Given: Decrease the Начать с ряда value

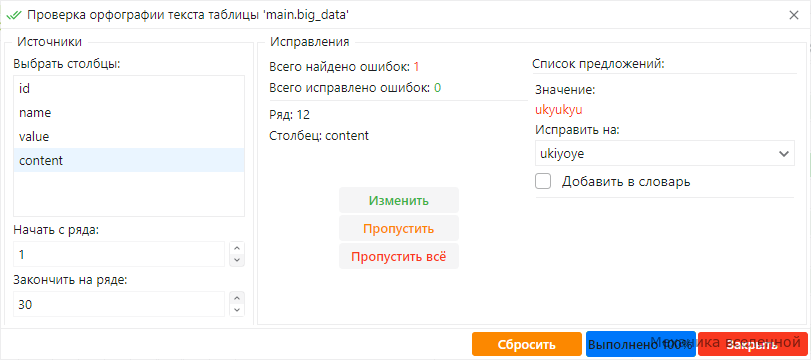Looking at the screenshot, I should [x=237, y=260].
